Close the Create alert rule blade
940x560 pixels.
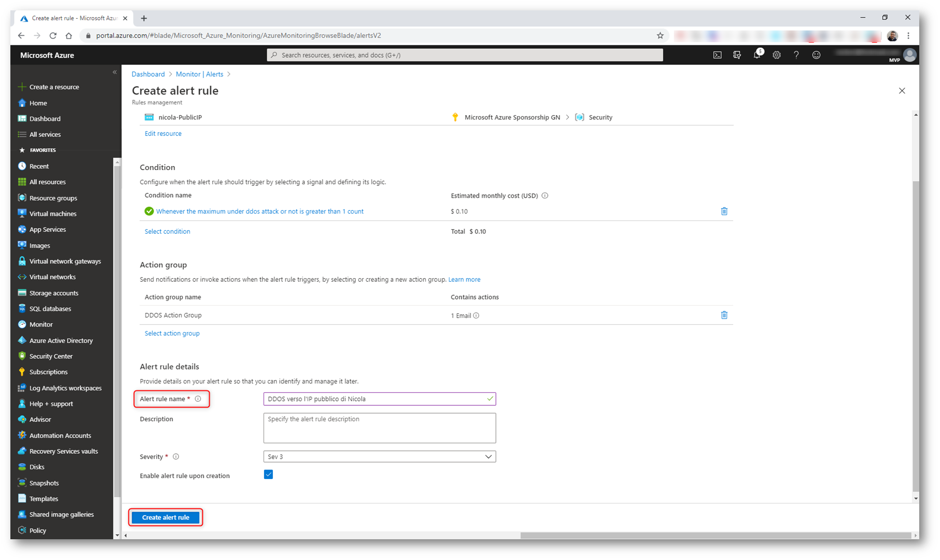[x=902, y=91]
